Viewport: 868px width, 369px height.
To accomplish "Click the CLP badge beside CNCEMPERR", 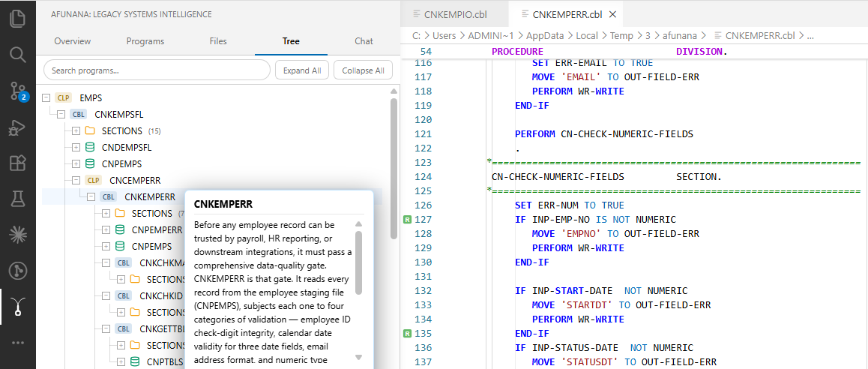I will (94, 180).
